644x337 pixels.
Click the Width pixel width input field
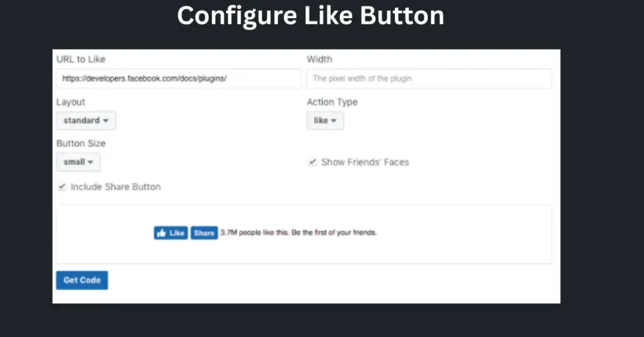[x=429, y=79]
